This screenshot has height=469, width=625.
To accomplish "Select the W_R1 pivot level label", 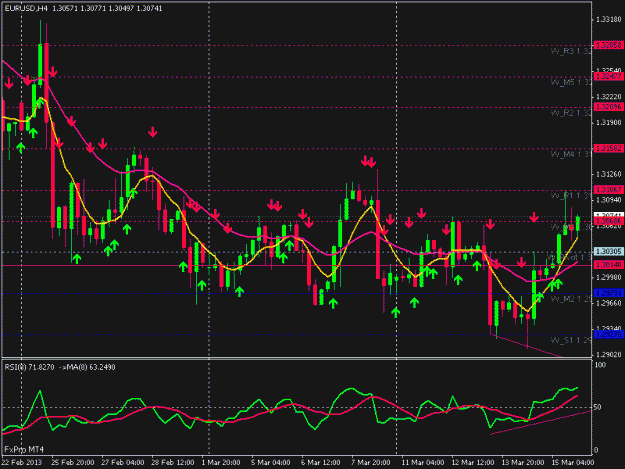I will [571, 196].
